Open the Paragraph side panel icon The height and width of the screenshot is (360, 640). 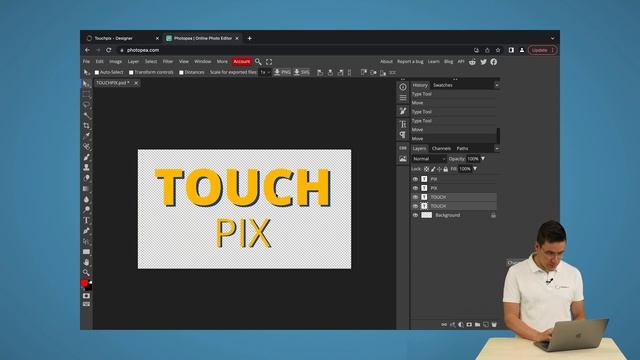tap(403, 135)
